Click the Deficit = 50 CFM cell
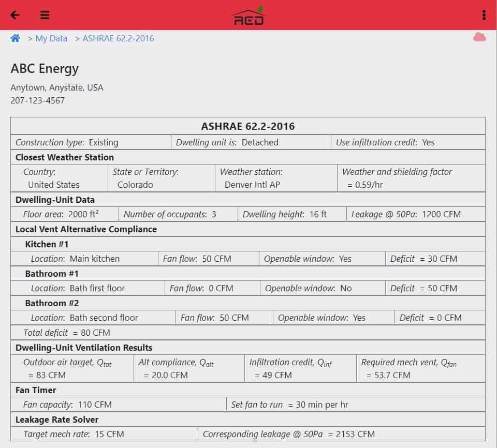Image resolution: width=497 pixels, height=448 pixels. 435,288
